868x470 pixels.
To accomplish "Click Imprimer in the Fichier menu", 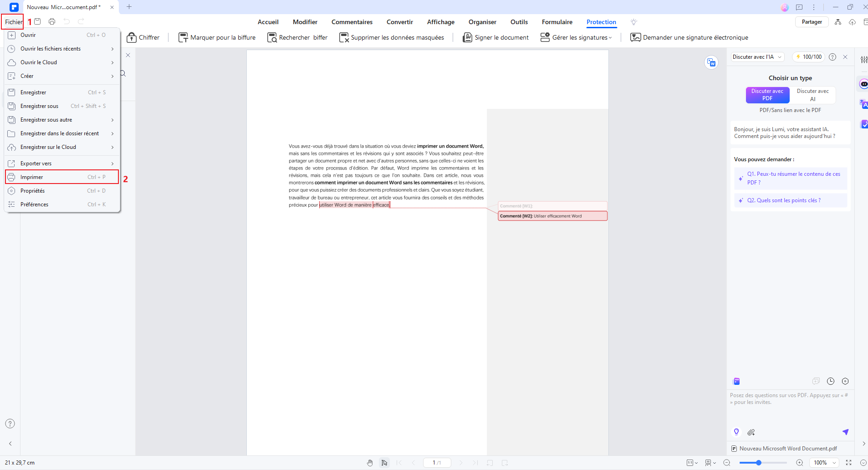I will (62, 177).
